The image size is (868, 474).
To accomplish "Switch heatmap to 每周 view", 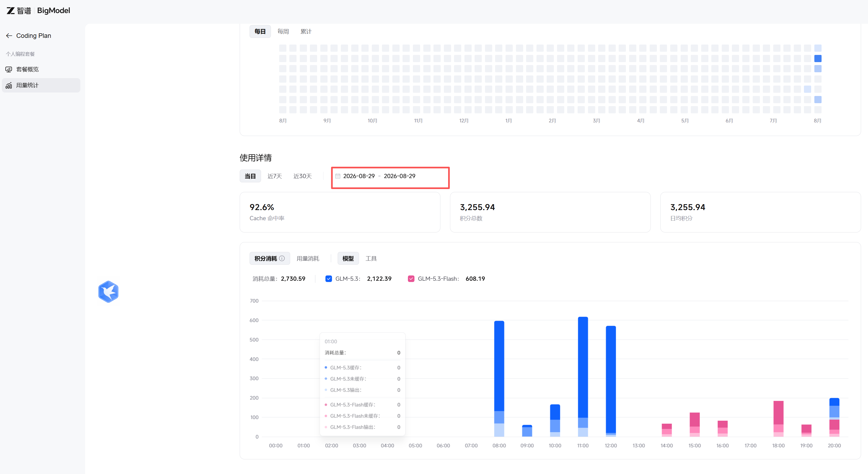I will 283,32.
